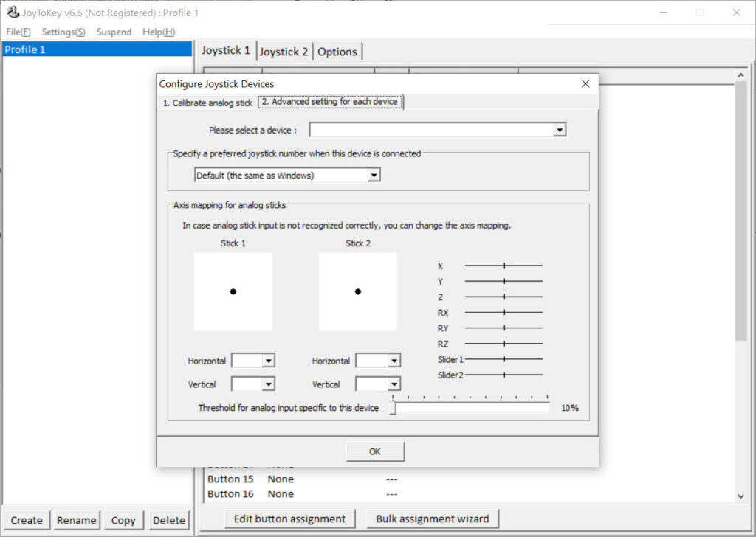Click the Create profile button

click(27, 520)
